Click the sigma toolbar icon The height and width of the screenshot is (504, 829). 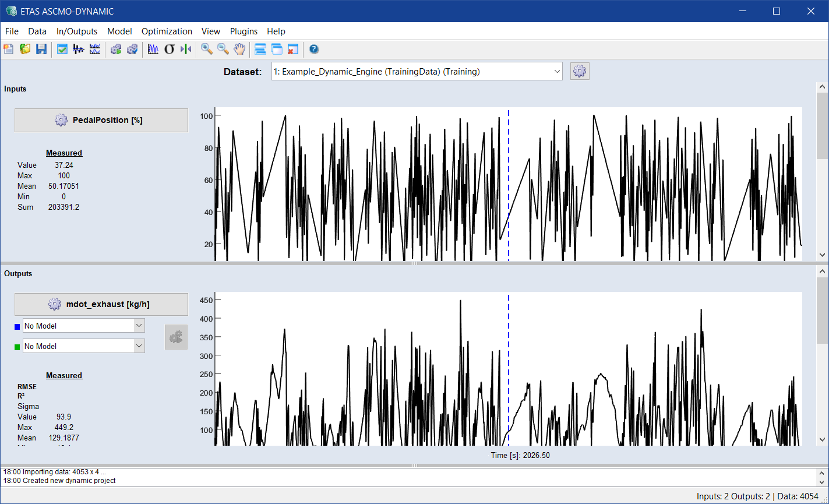(170, 50)
